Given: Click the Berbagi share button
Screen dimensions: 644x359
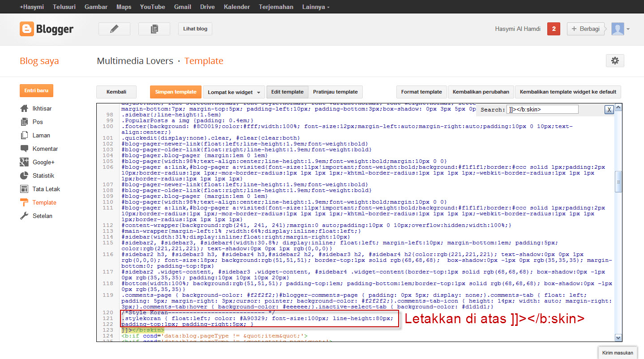Looking at the screenshot, I should click(x=585, y=29).
